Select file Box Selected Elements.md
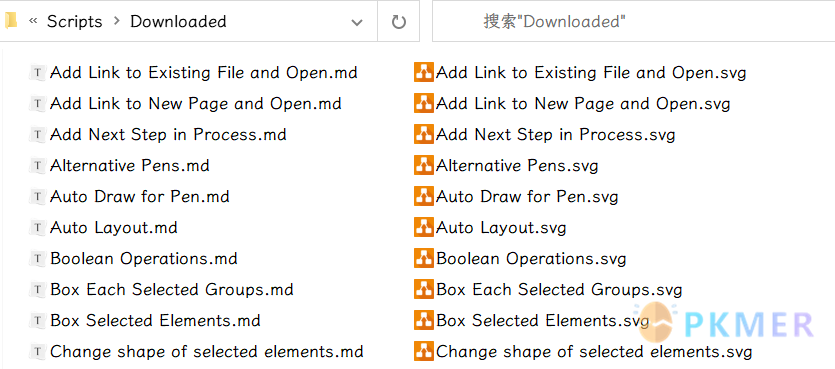This screenshot has height=369, width=835. coord(155,321)
